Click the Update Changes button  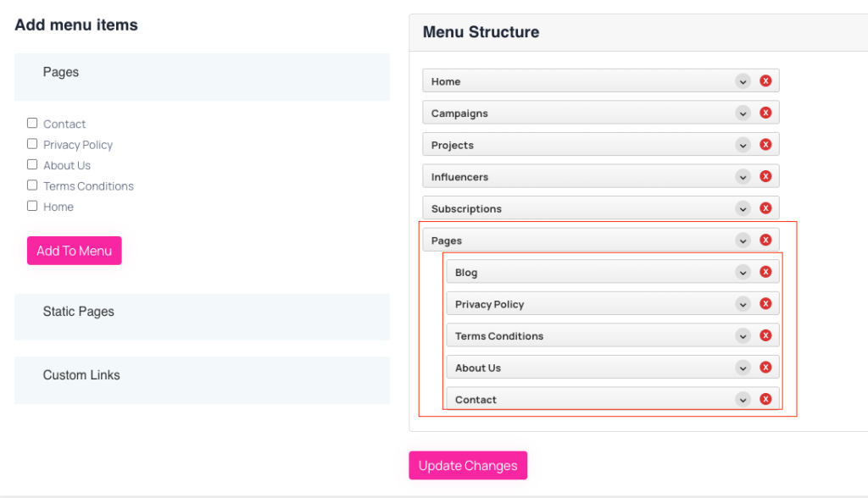(468, 465)
